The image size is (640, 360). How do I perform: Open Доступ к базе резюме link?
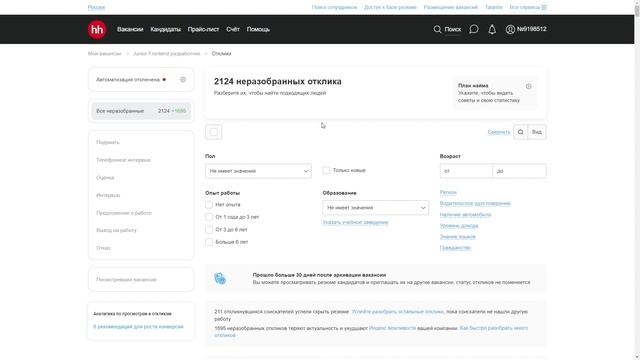(390, 7)
